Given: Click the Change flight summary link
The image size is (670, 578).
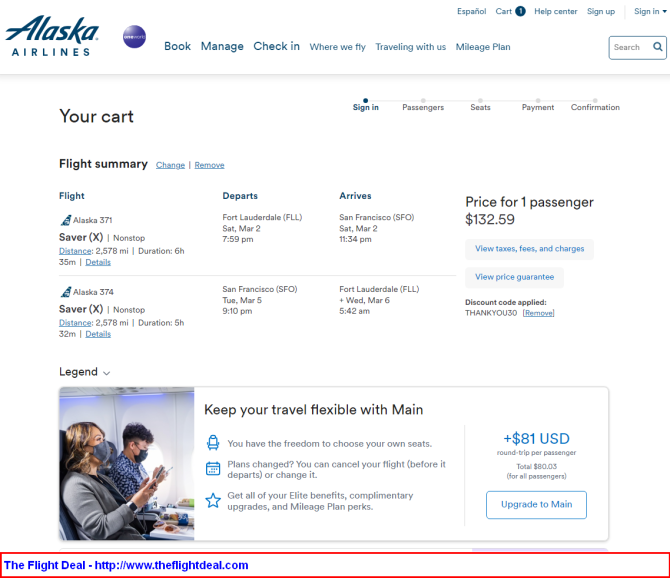Looking at the screenshot, I should click(170, 165).
